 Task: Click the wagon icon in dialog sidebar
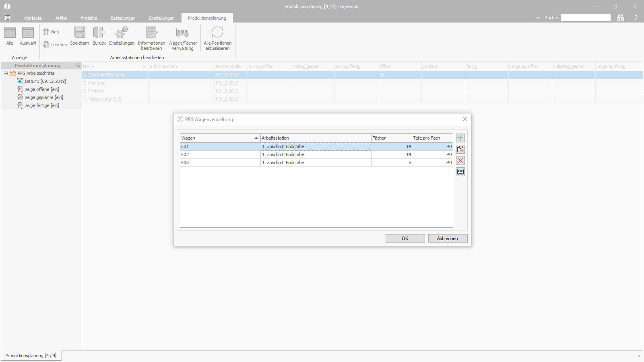460,172
